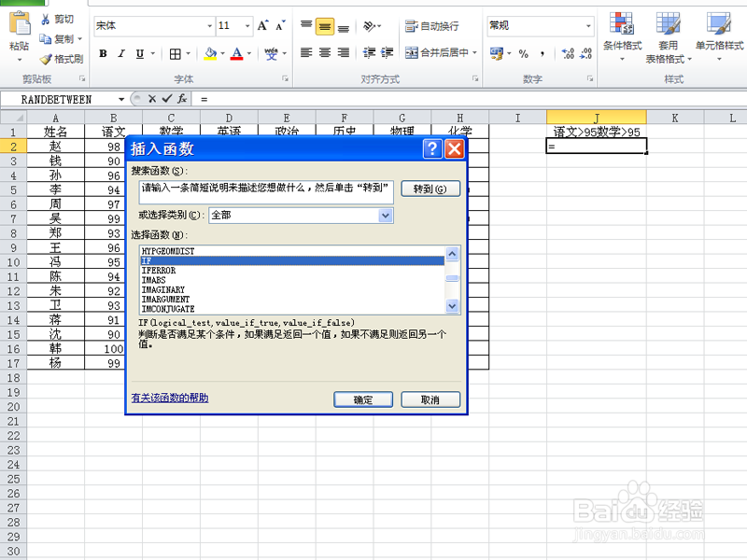This screenshot has width=747, height=560.
Task: Click the Copy icon
Action: pos(45,38)
